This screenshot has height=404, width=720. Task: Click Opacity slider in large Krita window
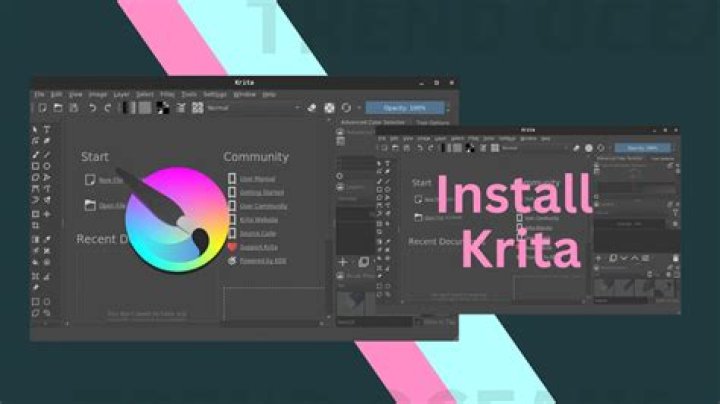point(405,108)
